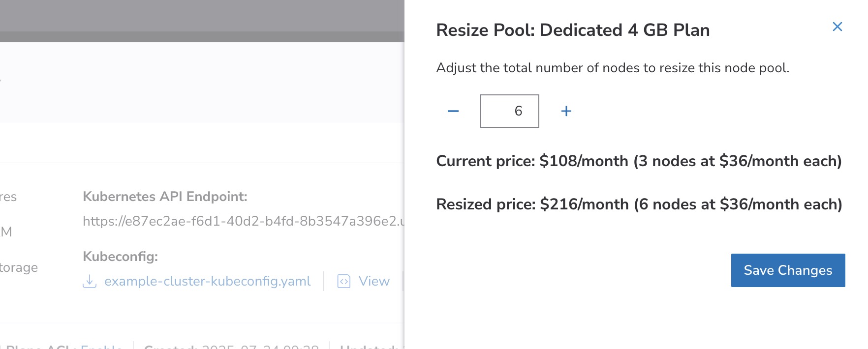Click the kubeconfig download icon
Viewport: 868px width, 349px height.
tap(90, 281)
